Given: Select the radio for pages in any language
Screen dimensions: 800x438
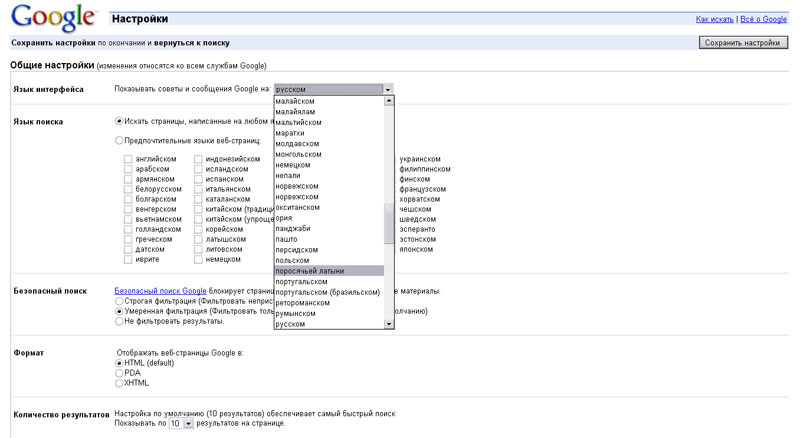Looking at the screenshot, I should pos(119,121).
